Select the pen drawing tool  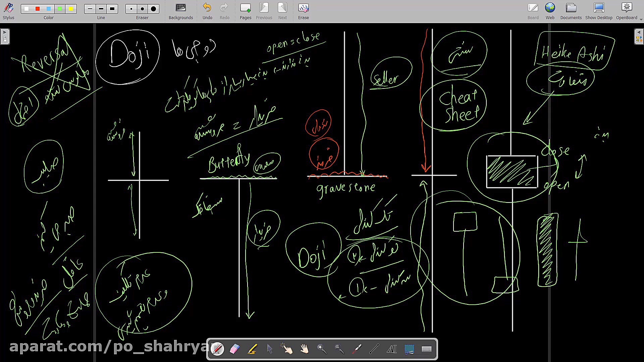[x=217, y=349]
